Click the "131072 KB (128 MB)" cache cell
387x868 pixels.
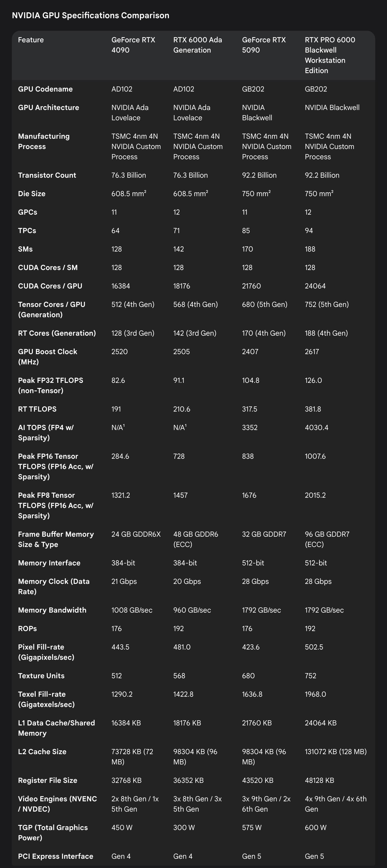pos(335,752)
